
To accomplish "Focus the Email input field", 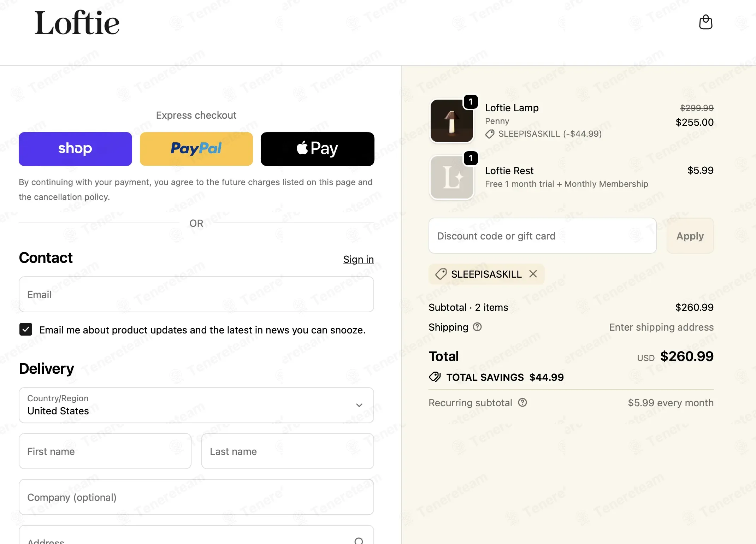I will point(196,294).
